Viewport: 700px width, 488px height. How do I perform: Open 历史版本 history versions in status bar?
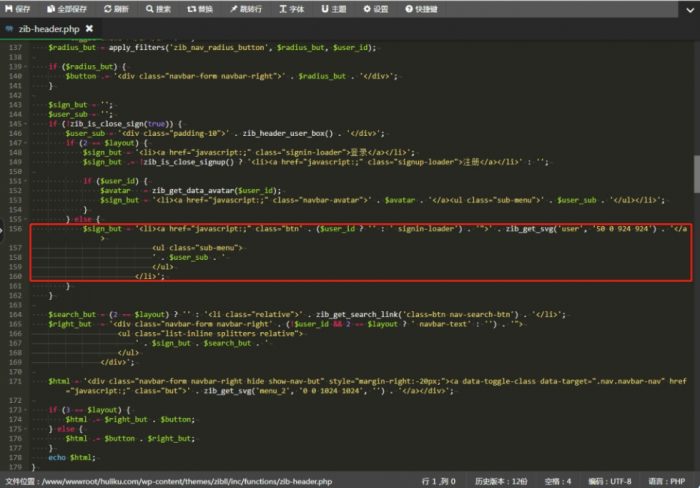pyautogui.click(x=504, y=481)
